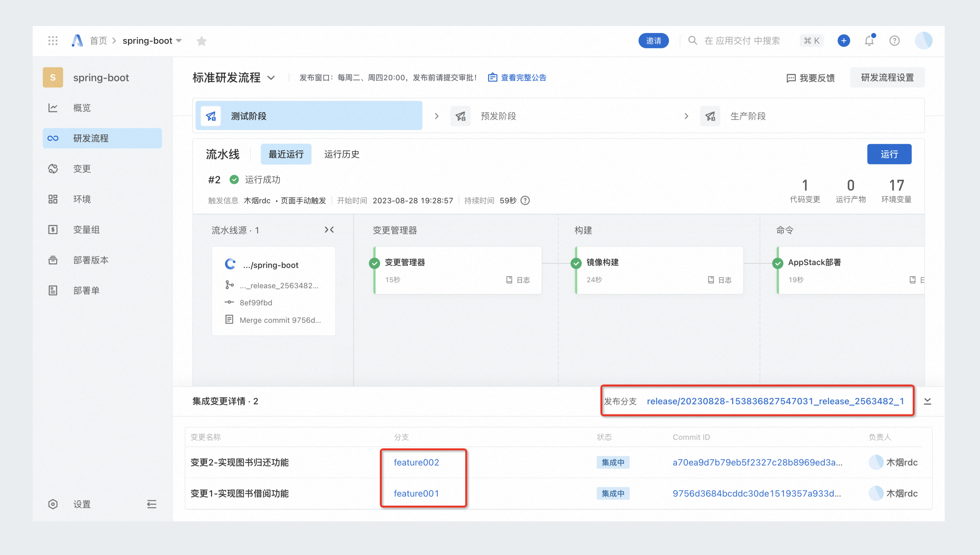The image size is (980, 555).
Task: Open 研发流程设置
Action: [x=887, y=78]
